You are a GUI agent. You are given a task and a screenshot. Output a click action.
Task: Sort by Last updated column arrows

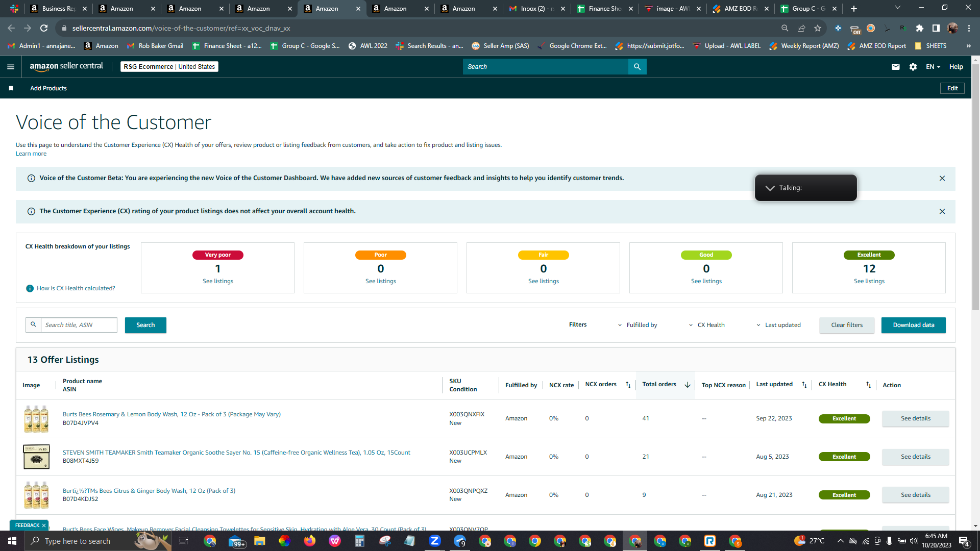pyautogui.click(x=804, y=385)
